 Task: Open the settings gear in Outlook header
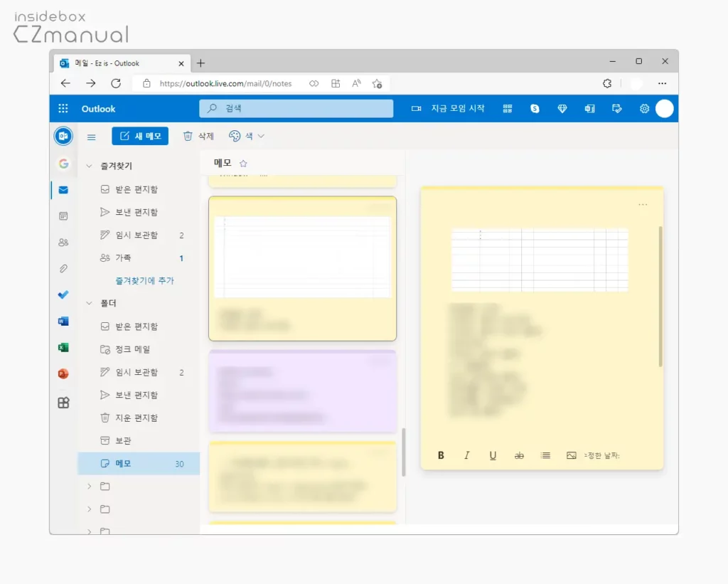(x=644, y=109)
